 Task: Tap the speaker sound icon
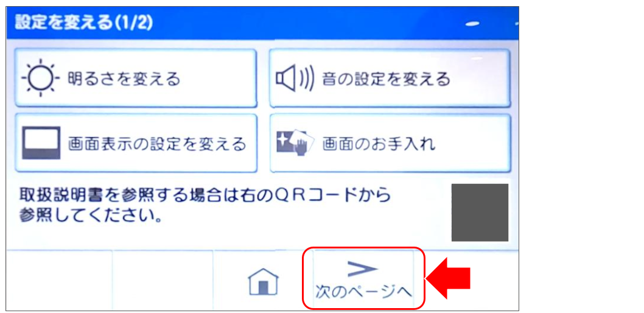pos(295,79)
